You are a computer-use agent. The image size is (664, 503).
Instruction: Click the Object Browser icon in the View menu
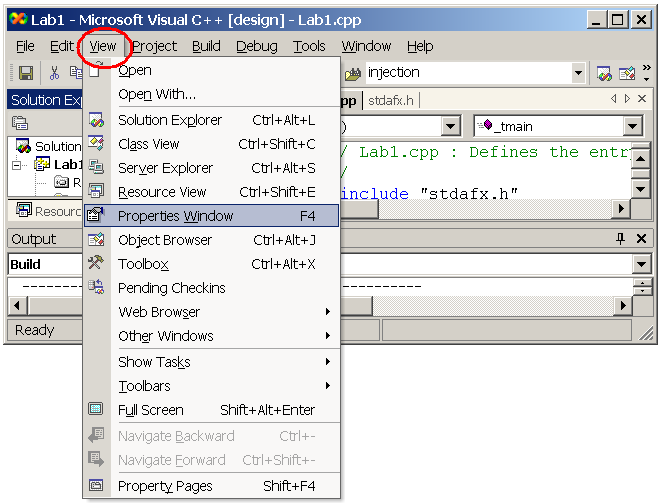pos(96,240)
